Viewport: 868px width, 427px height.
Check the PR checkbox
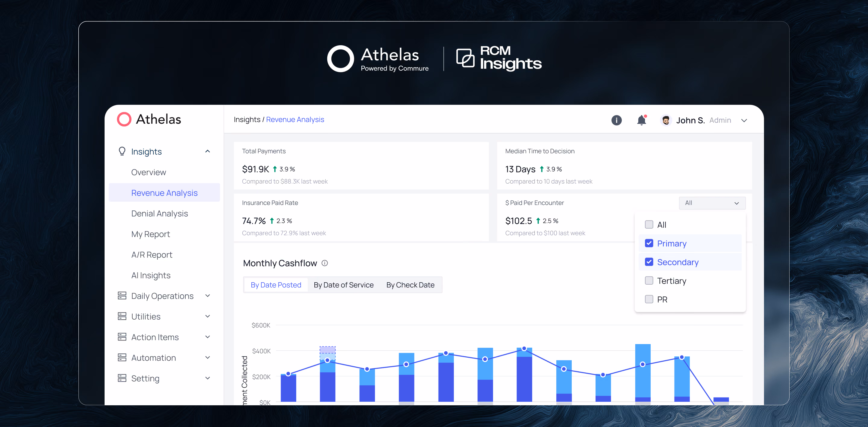649,299
